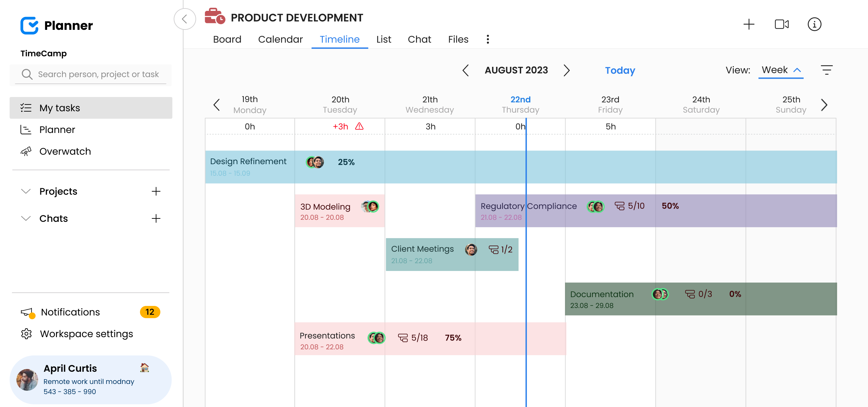
Task: Switch to the Calendar tab
Action: tap(280, 39)
